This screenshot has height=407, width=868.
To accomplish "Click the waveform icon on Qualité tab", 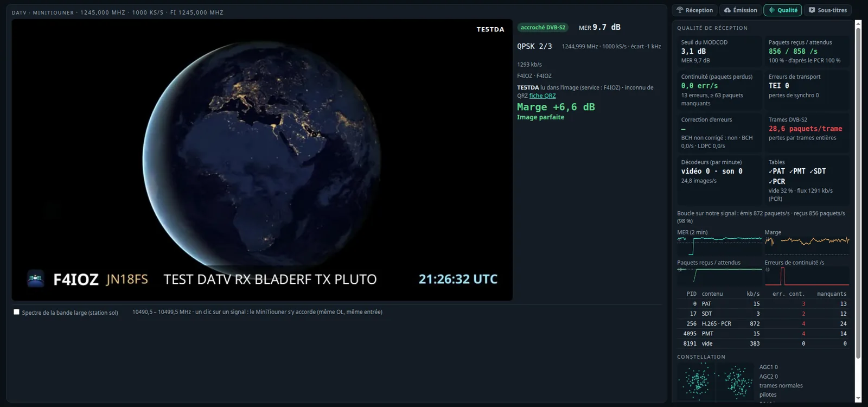I will point(771,10).
